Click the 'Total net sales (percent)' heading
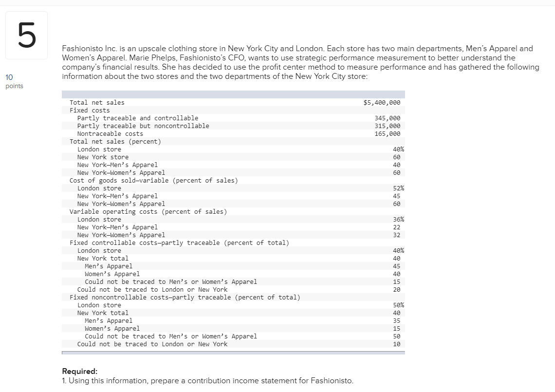 (115, 142)
